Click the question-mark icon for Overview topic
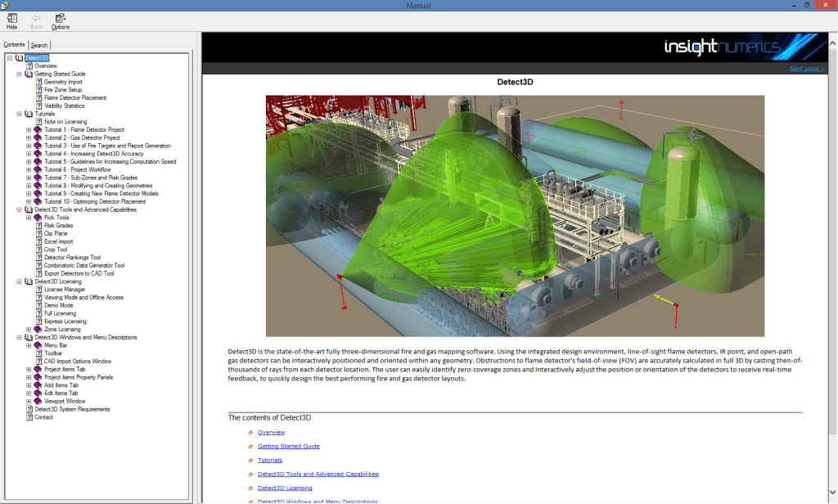This screenshot has height=504, width=838. pyautogui.click(x=29, y=65)
